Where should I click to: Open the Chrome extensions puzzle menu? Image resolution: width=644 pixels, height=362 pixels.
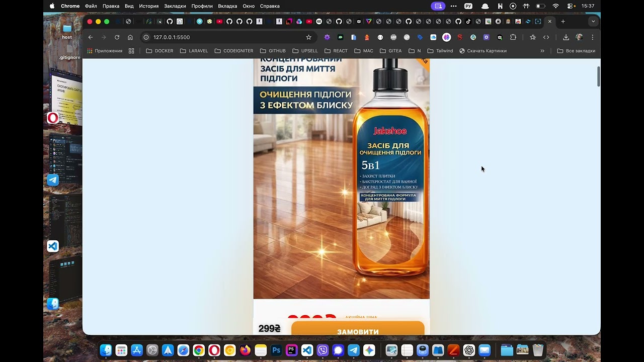[513, 37]
